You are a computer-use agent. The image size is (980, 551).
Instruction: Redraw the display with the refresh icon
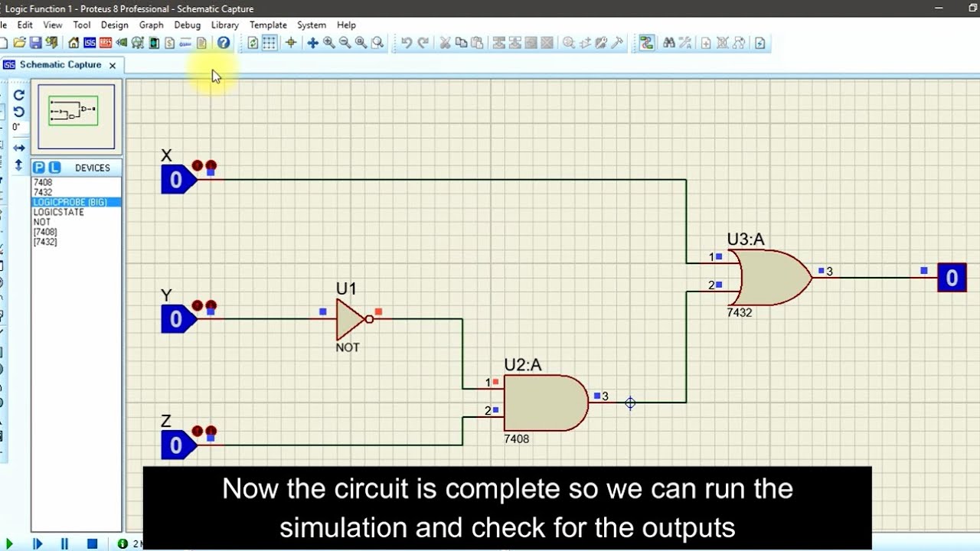253,43
